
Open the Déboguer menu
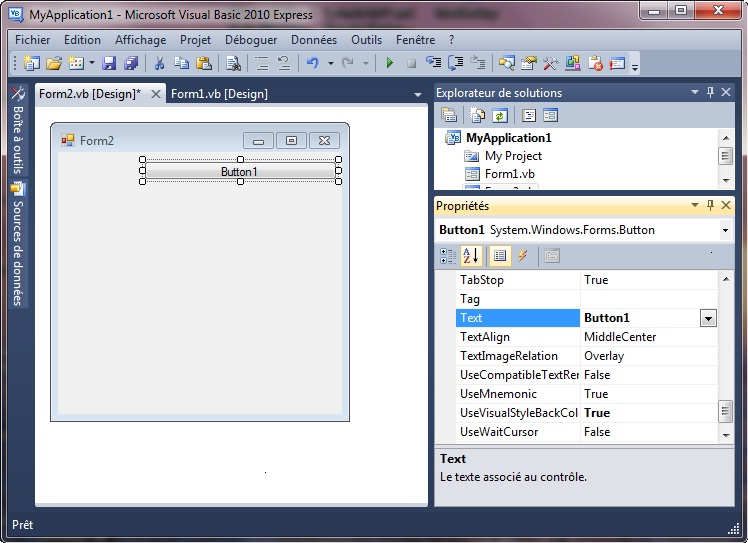pyautogui.click(x=251, y=40)
